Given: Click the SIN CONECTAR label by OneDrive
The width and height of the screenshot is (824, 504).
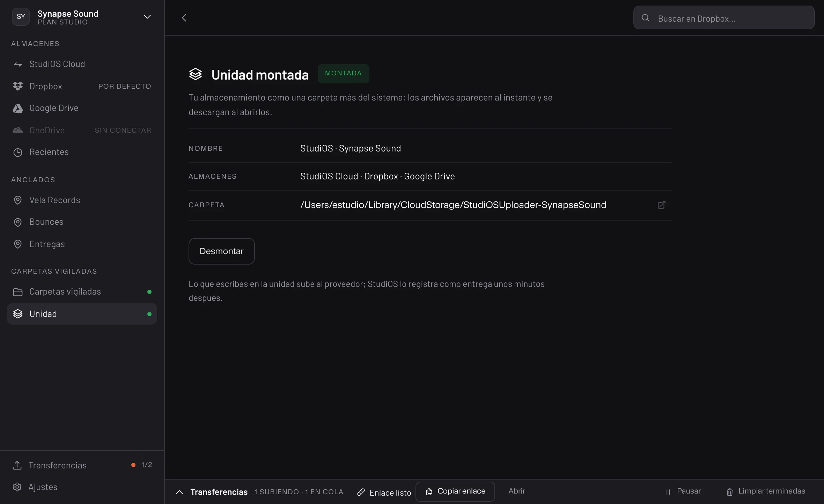Looking at the screenshot, I should [123, 130].
